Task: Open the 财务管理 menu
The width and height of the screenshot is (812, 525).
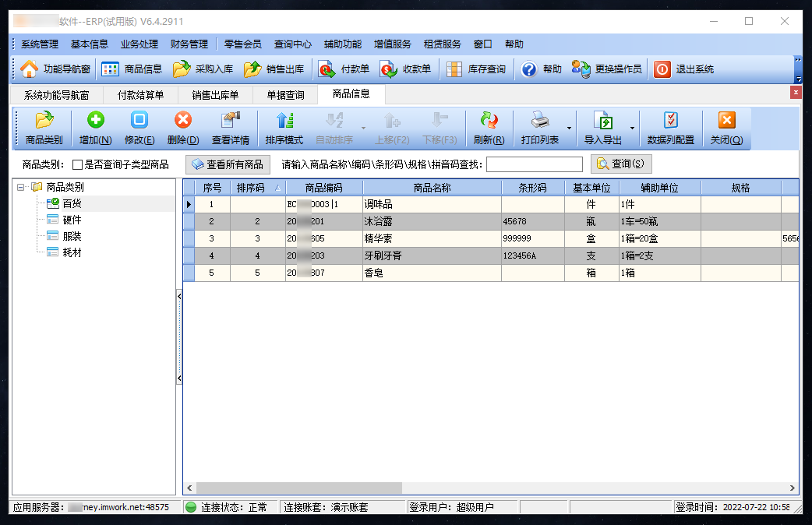Action: 189,44
